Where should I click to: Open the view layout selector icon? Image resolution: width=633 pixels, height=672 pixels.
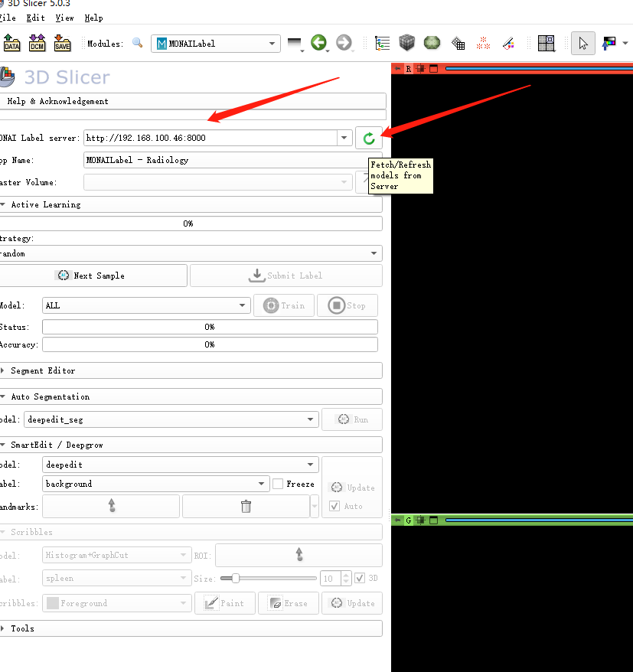click(x=546, y=44)
